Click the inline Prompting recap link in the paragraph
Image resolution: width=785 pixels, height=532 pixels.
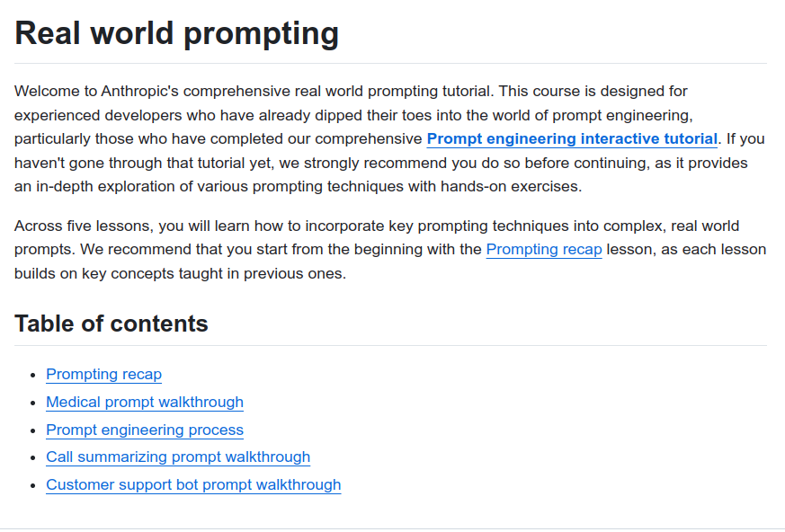pos(543,250)
